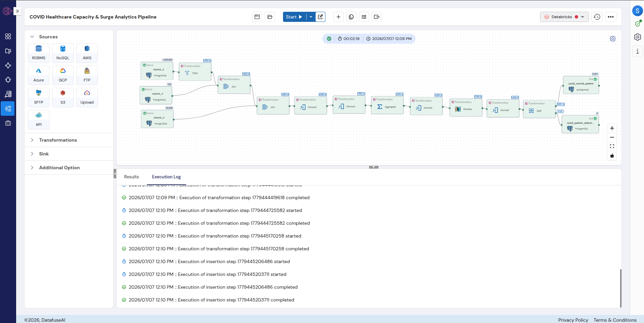The width and height of the screenshot is (644, 323).
Task: Open the pipeline designer sidebar icon
Action: (x=8, y=109)
